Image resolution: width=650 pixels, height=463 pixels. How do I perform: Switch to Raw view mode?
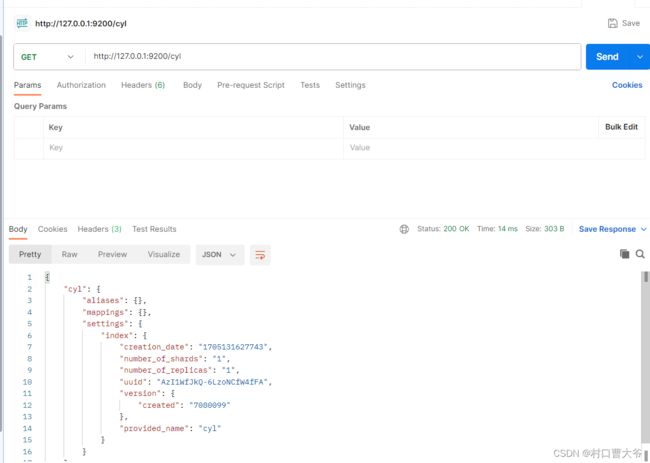tap(69, 255)
